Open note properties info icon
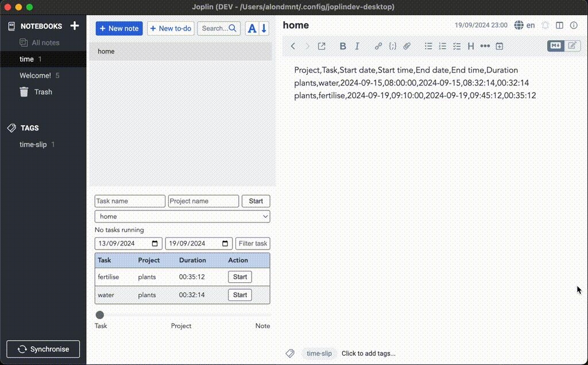This screenshot has height=365, width=588. [x=574, y=25]
